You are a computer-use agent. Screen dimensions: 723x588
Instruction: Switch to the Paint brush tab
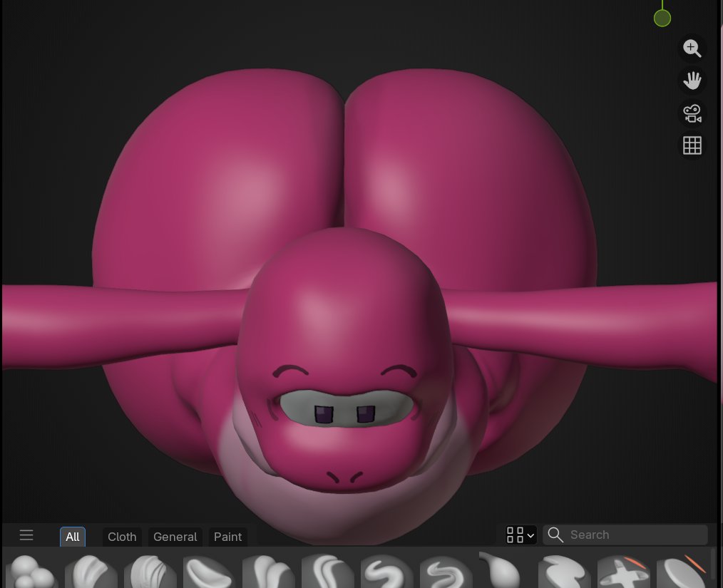tap(227, 537)
